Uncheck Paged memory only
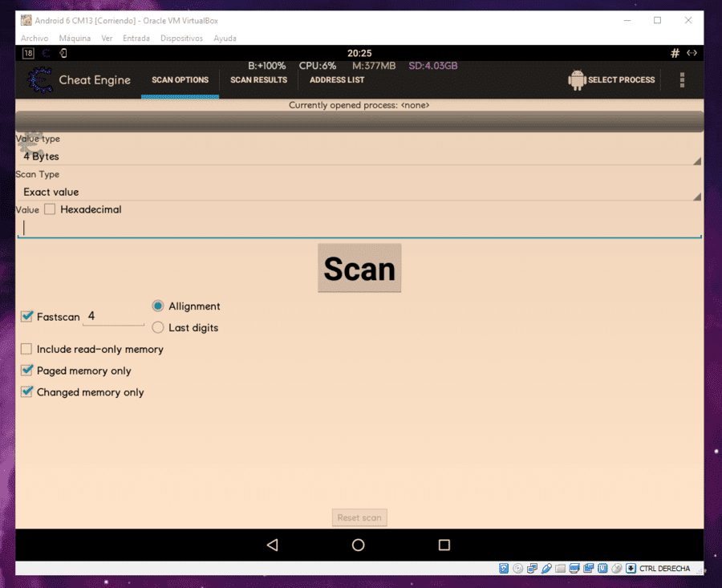The height and width of the screenshot is (588, 722). click(x=26, y=370)
